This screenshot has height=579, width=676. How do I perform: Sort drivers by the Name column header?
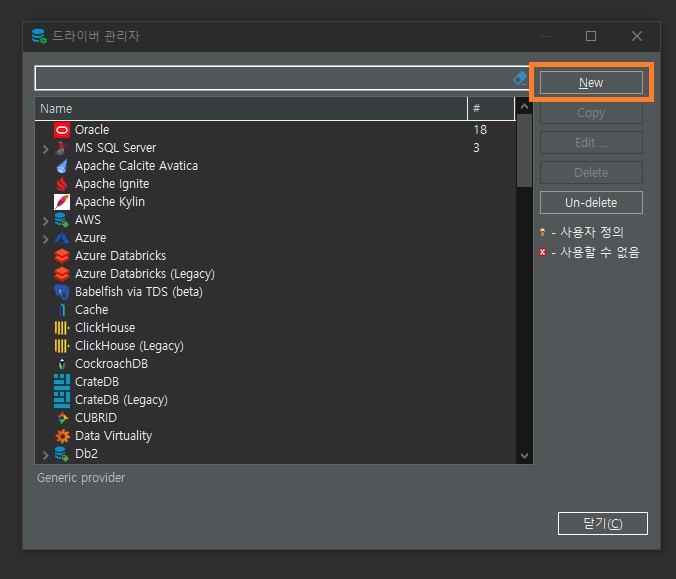[251, 109]
